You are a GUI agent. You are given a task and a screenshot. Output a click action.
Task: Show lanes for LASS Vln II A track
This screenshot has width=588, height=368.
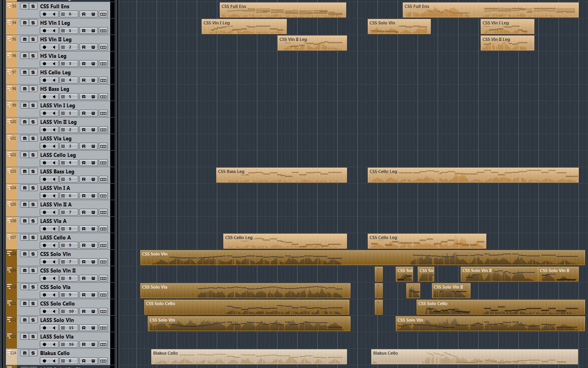[x=103, y=212]
